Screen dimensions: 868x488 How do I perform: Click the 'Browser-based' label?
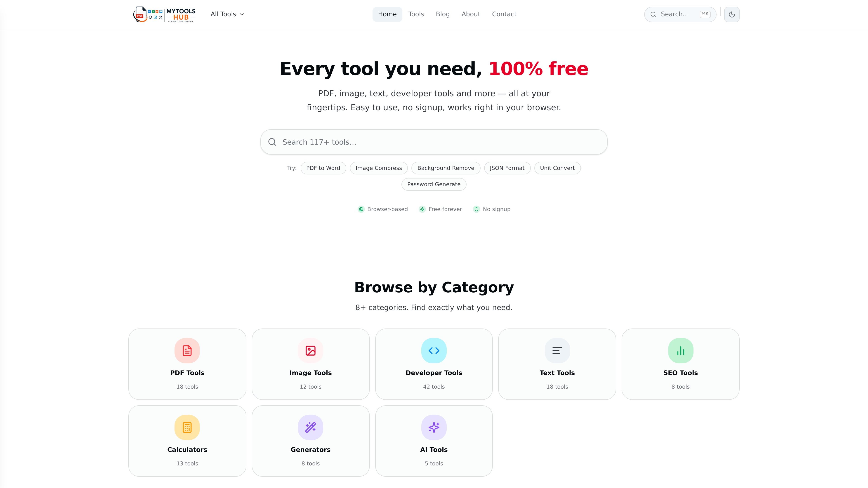coord(387,209)
